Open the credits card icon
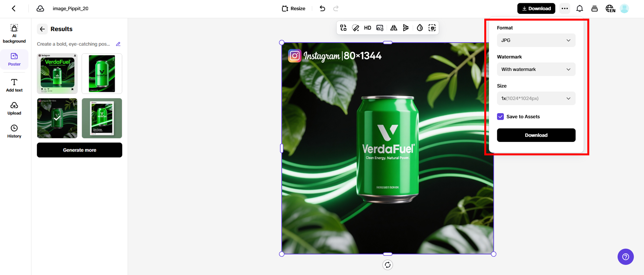 coord(594,9)
